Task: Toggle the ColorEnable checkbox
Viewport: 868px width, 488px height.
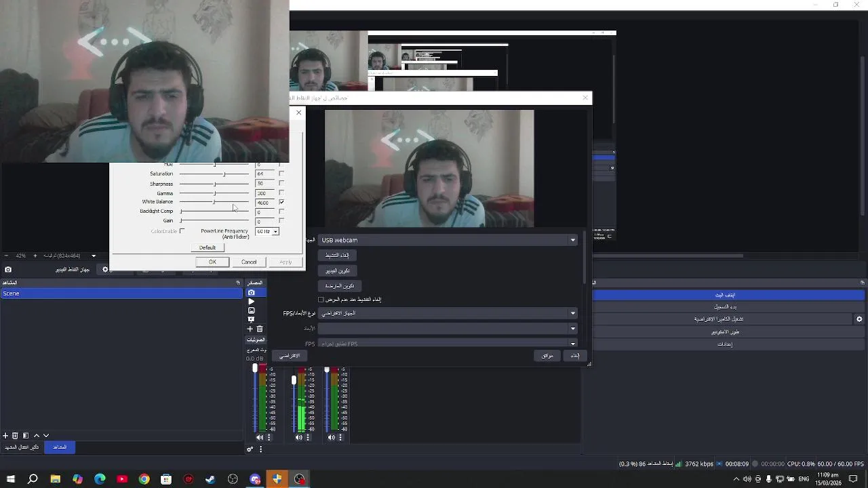Action: 182,231
